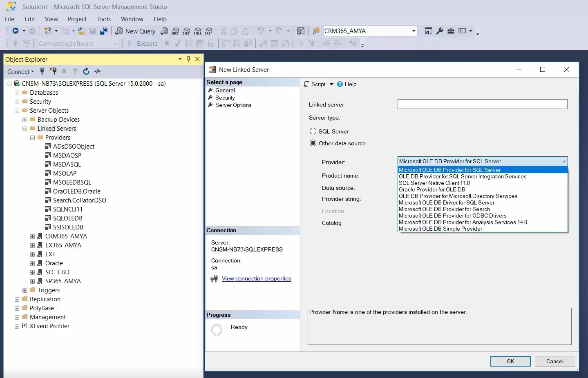This screenshot has width=588, height=378.
Task: Open the Tools menu
Action: 103,19
